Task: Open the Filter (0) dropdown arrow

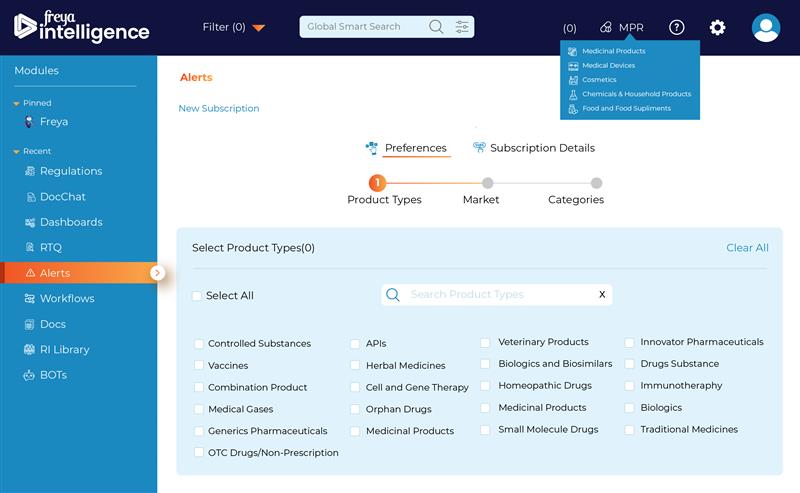Action: point(259,28)
